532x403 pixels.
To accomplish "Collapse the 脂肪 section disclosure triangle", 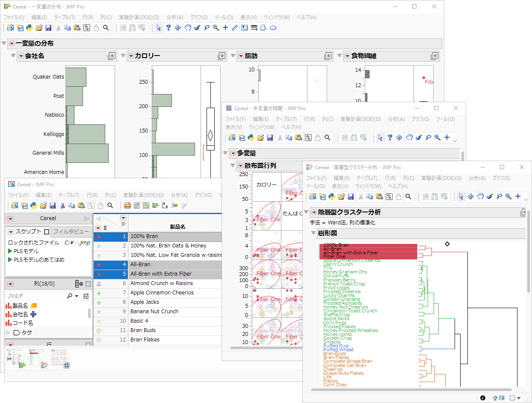I will click(233, 56).
